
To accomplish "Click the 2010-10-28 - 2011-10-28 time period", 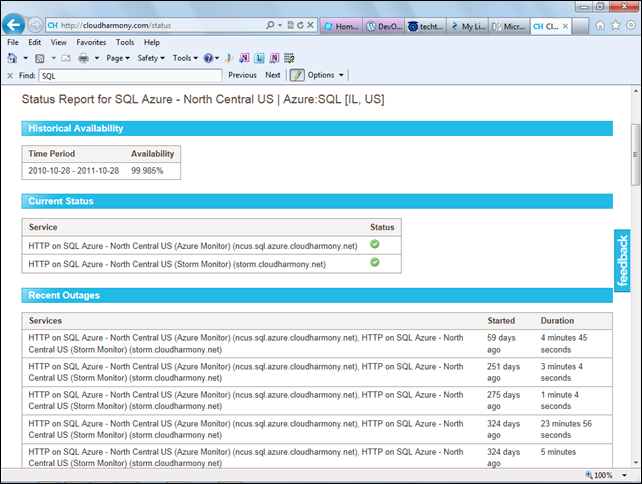I will pos(74,171).
